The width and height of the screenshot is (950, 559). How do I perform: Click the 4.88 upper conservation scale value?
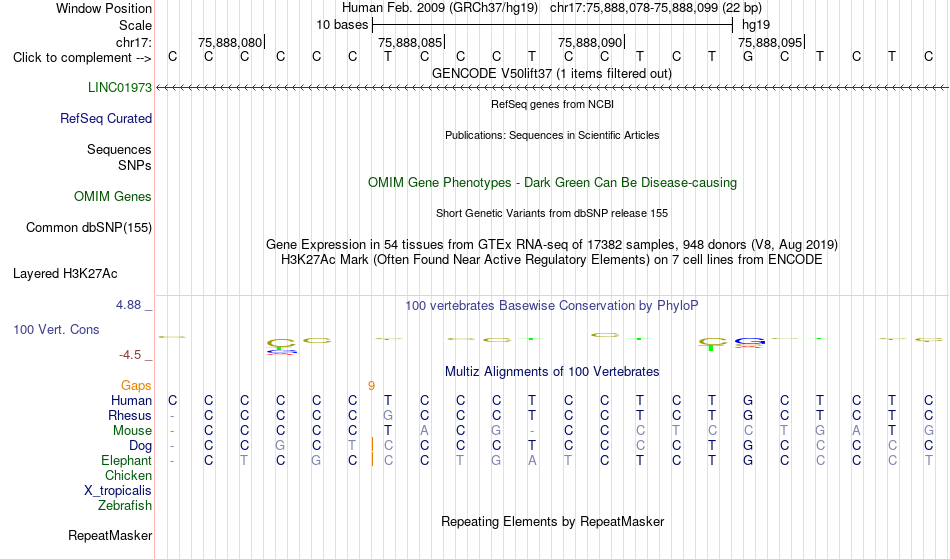[x=128, y=305]
